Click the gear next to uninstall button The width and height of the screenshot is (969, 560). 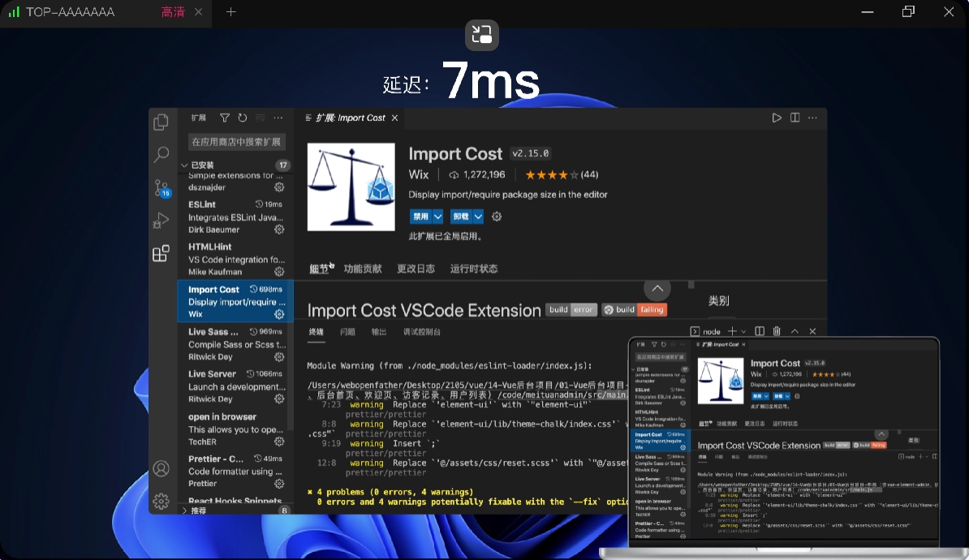tap(496, 217)
